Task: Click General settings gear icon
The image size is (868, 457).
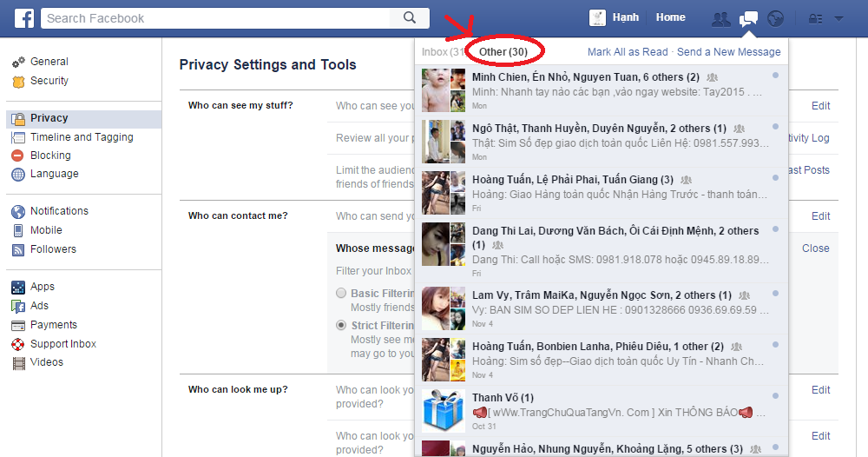Action: pos(18,62)
